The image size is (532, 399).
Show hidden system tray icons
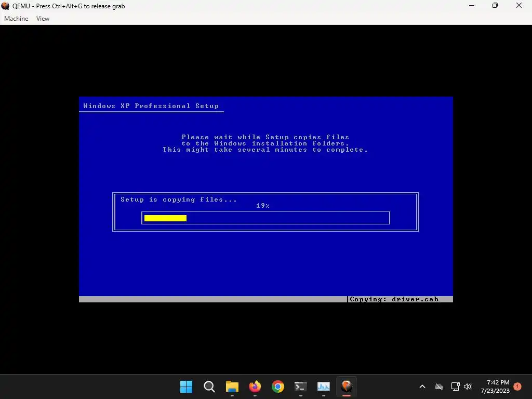click(x=422, y=387)
